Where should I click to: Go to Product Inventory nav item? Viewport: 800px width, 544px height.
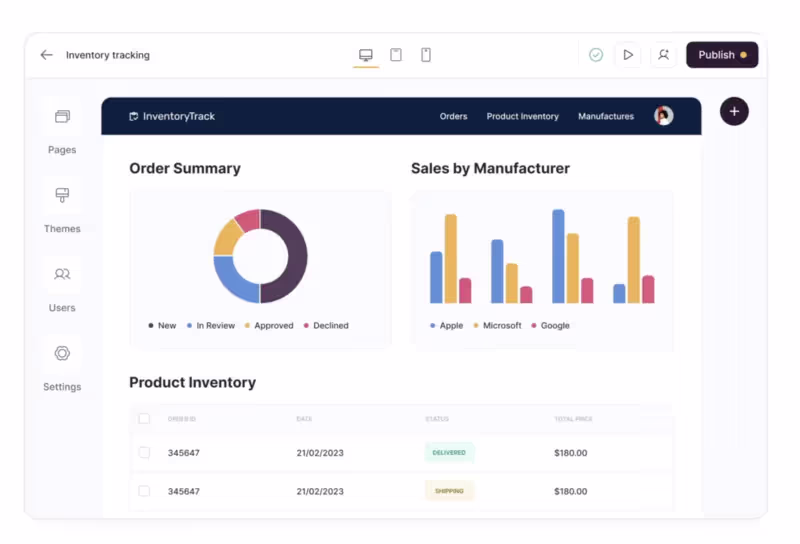click(522, 116)
